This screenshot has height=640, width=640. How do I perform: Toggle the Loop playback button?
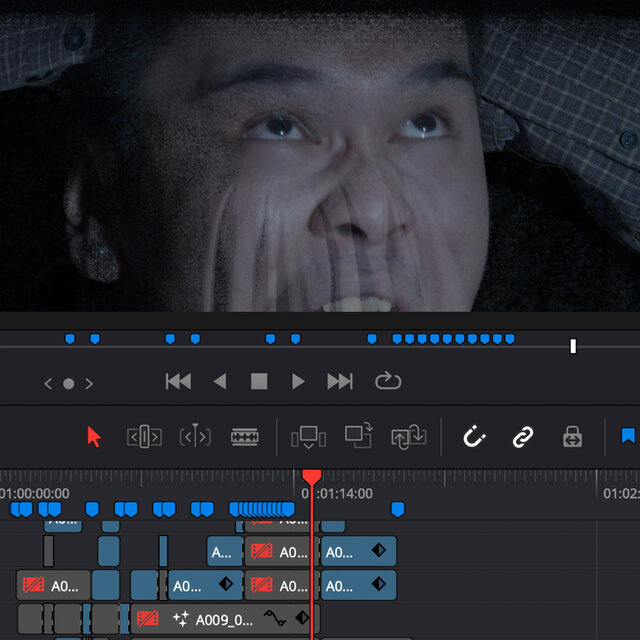click(x=388, y=381)
